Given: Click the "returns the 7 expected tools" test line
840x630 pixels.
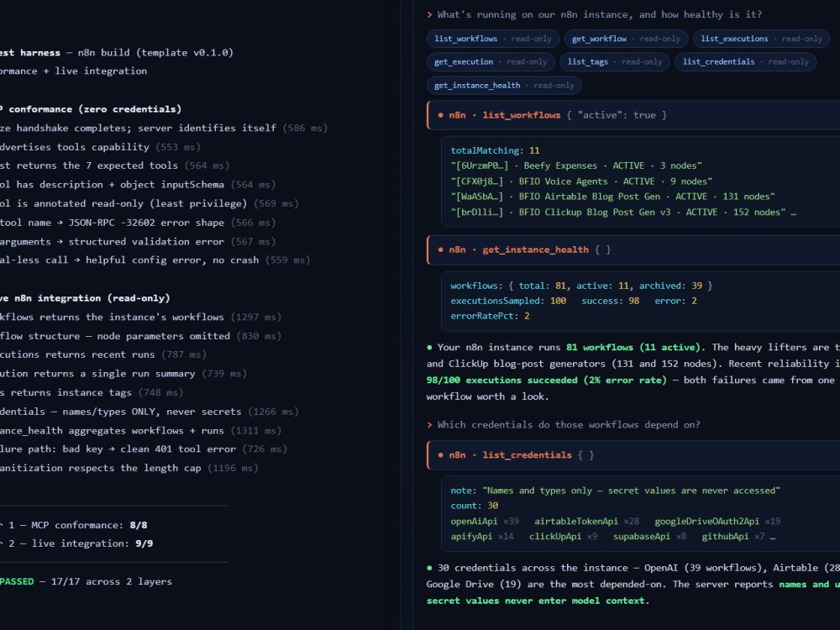Looking at the screenshot, I should click(114, 165).
